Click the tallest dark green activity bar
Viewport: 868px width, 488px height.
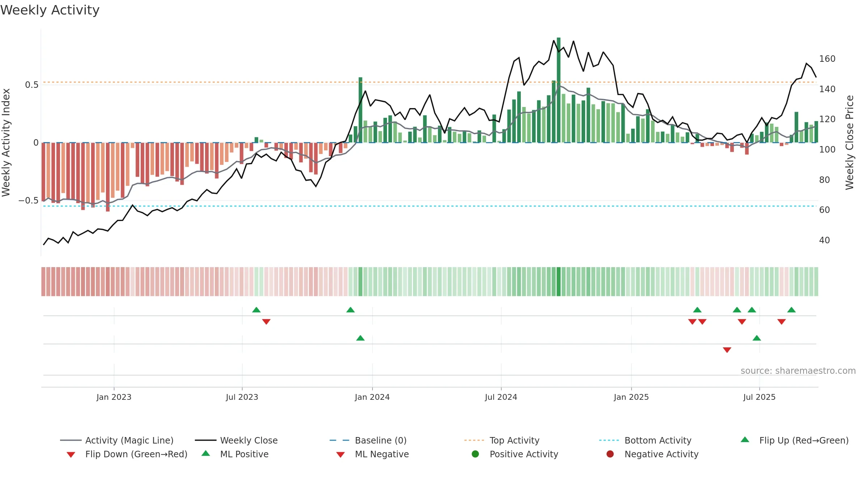[x=559, y=90]
